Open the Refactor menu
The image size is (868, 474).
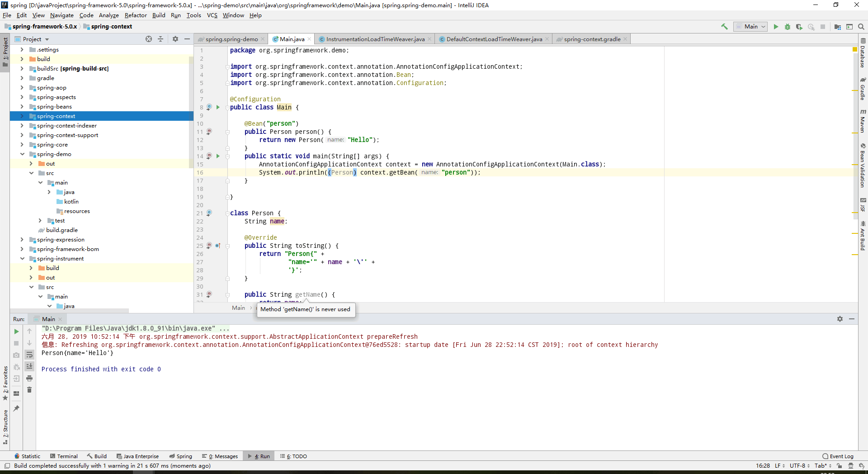click(x=136, y=15)
